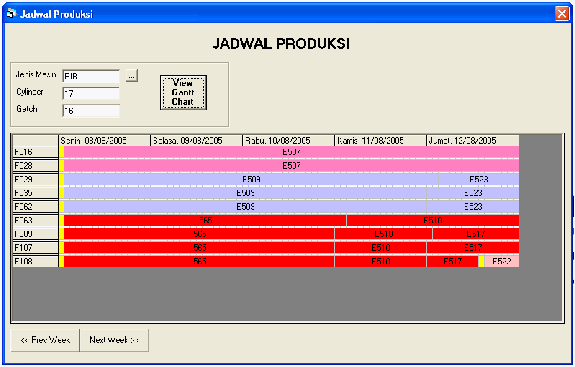Select the F063 machine row label
This screenshot has width=575, height=367.
[35, 220]
